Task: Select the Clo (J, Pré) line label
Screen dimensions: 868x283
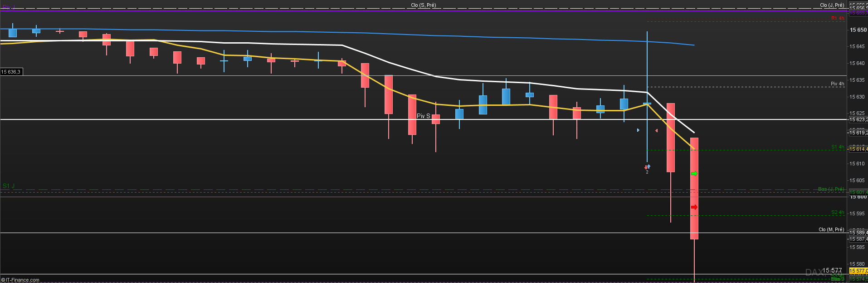Action: tap(832, 5)
